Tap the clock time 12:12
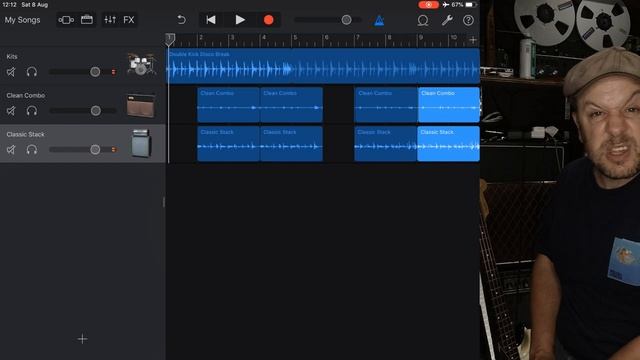 click(9, 5)
